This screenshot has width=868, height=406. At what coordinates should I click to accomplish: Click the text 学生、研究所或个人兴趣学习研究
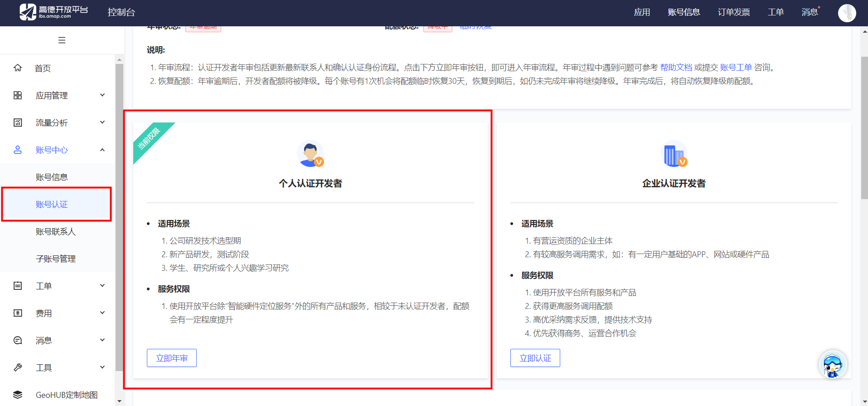pos(229,268)
